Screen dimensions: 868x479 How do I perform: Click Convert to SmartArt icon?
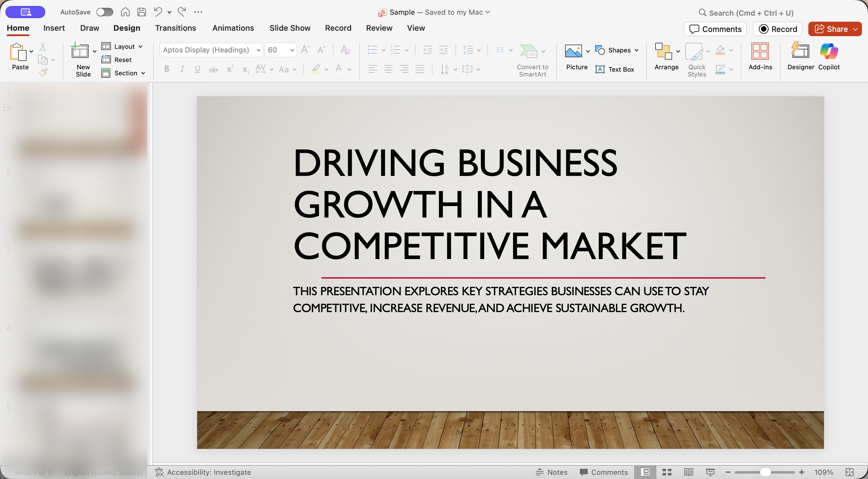coord(528,51)
